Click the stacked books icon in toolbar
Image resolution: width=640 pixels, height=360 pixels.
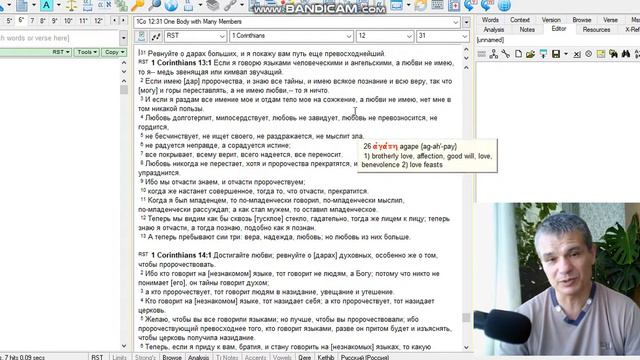point(213,5)
